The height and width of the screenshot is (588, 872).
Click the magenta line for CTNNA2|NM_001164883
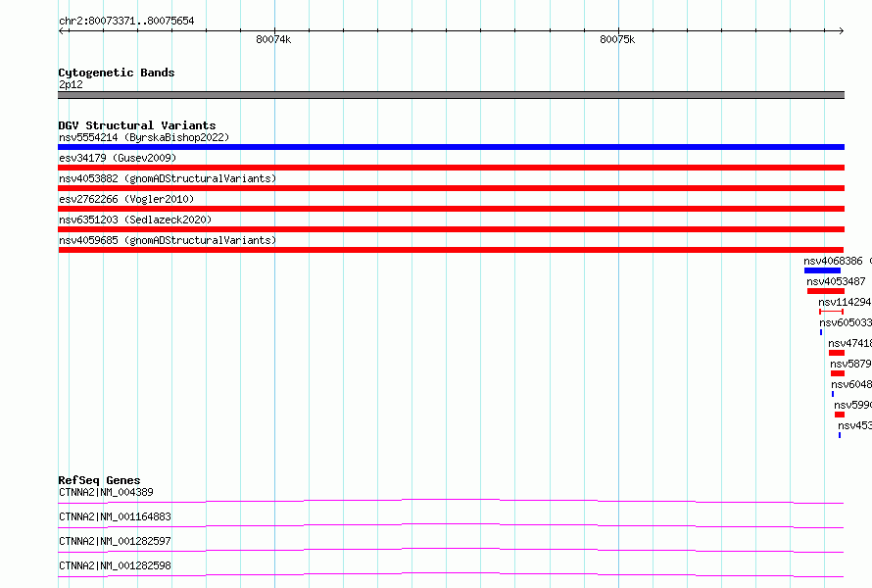click(x=451, y=525)
